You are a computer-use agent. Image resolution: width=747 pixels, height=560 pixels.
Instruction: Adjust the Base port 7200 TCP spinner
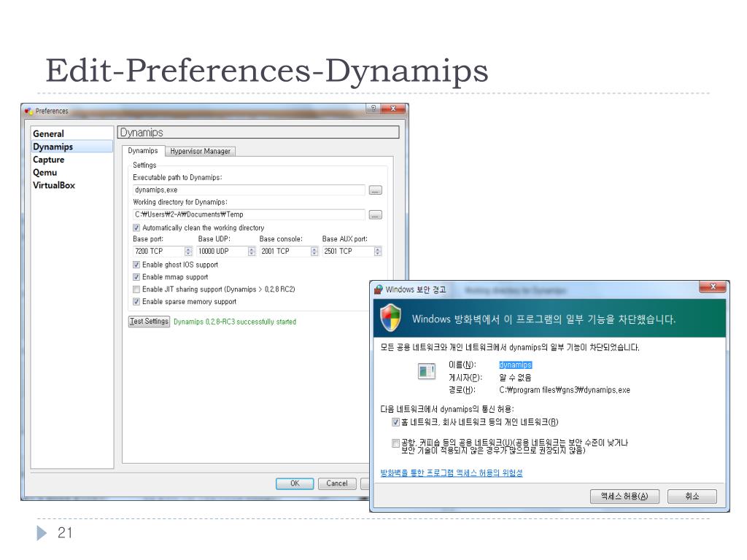coord(188,252)
